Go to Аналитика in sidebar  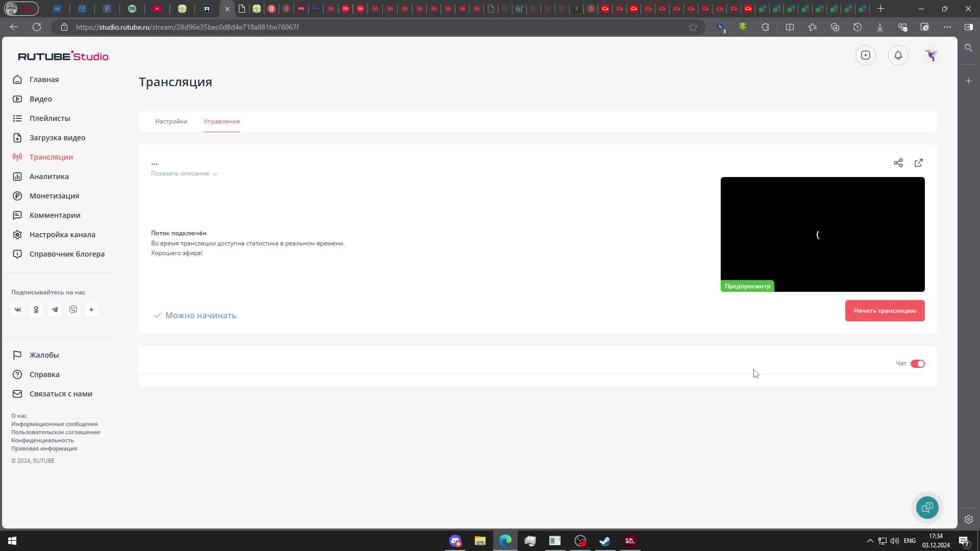[49, 177]
